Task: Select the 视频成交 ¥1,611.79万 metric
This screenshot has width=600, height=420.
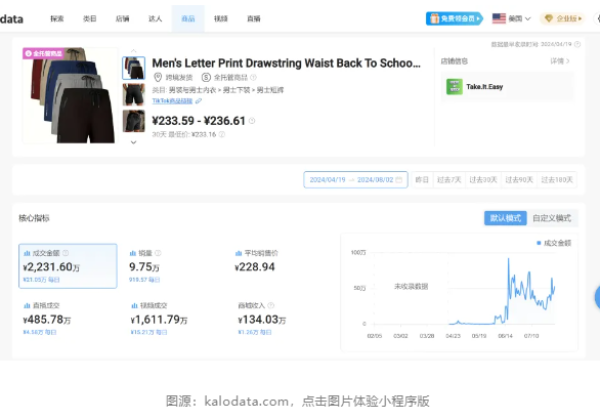Action: (159, 318)
